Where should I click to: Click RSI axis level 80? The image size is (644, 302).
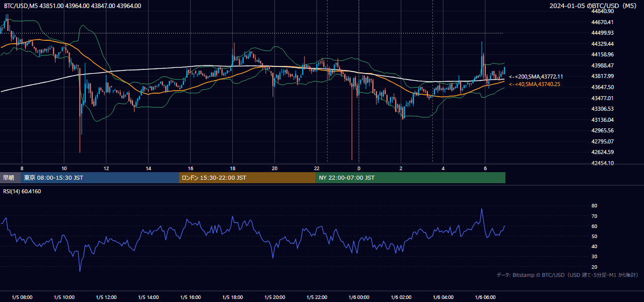point(594,206)
